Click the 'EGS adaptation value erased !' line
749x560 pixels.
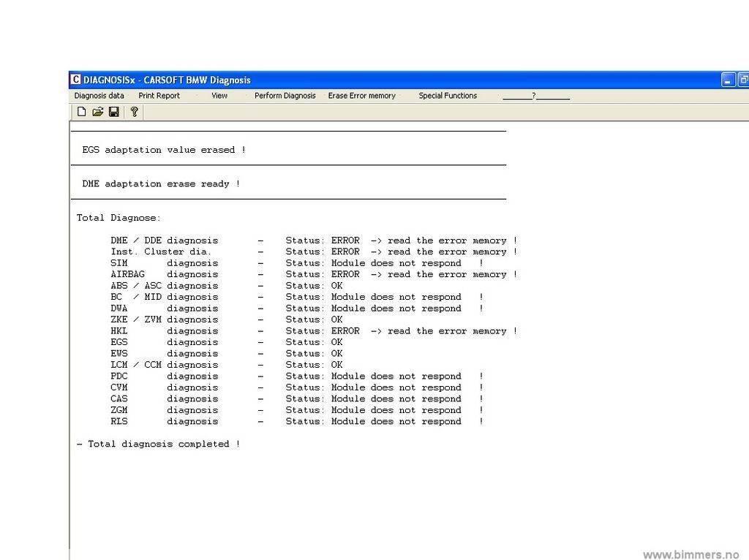[x=164, y=150]
